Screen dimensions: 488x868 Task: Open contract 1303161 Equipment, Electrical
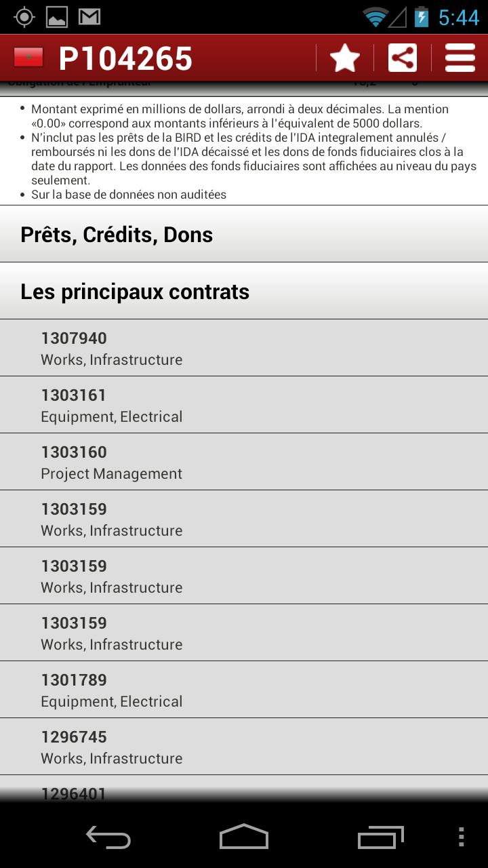pos(244,406)
